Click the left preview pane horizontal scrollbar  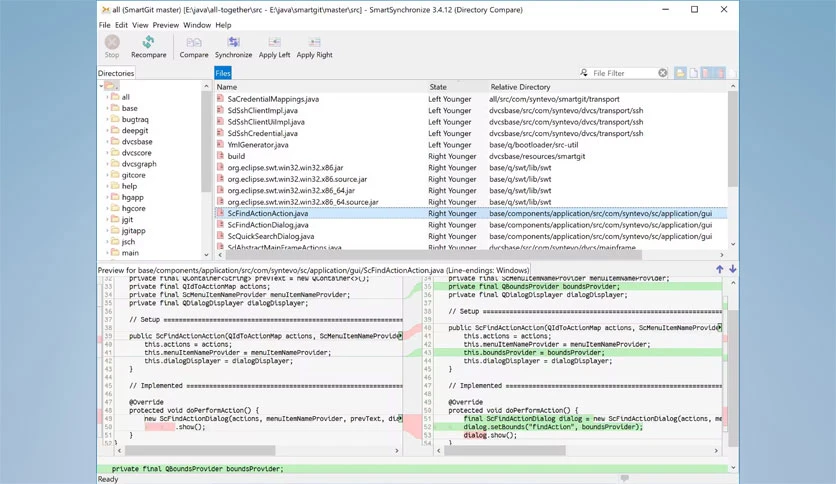tap(199, 450)
